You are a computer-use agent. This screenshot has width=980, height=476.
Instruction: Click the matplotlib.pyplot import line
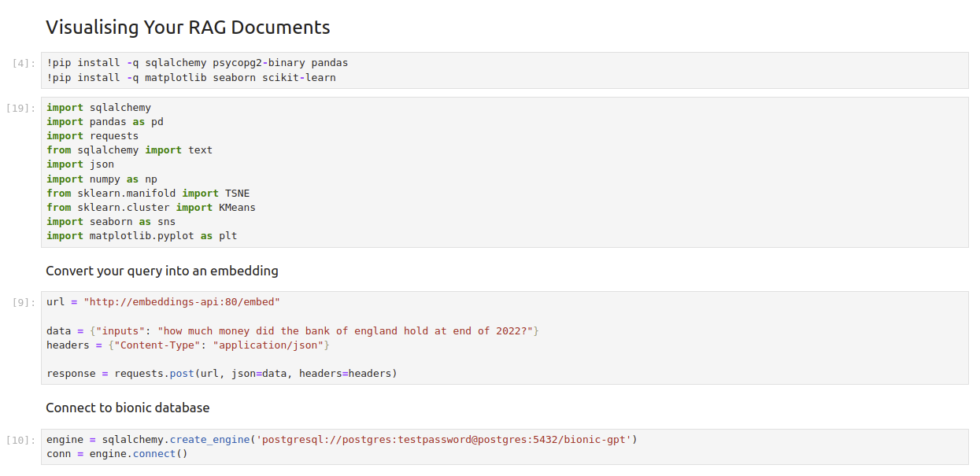pos(141,236)
